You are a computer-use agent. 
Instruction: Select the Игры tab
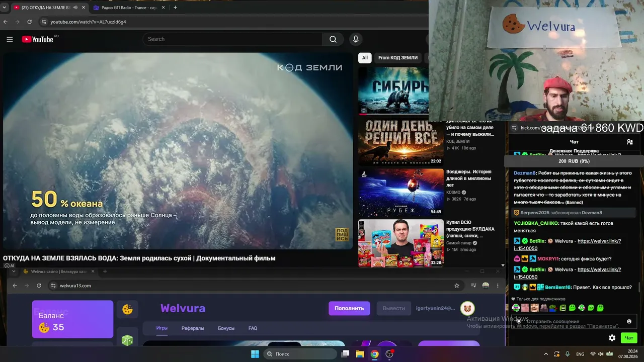click(x=162, y=328)
